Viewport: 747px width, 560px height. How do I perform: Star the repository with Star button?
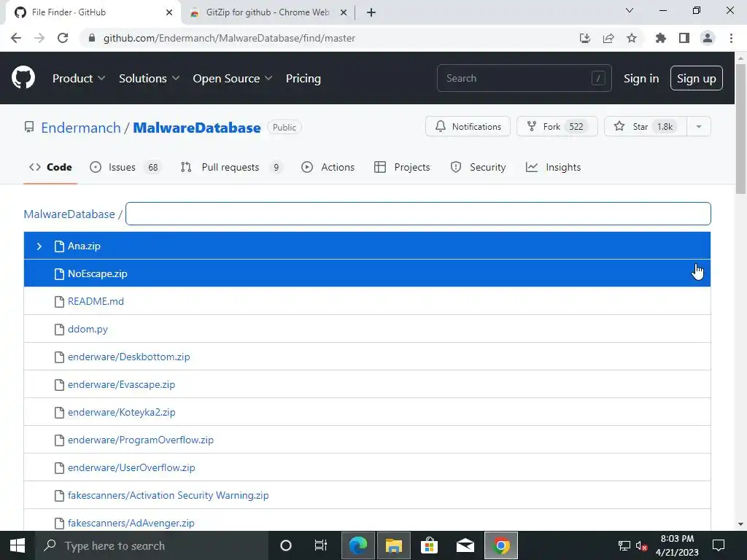[646, 127]
